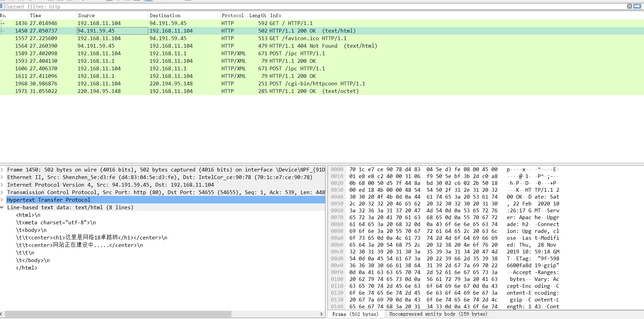The height and width of the screenshot is (319, 644).
Task: Switch to the Uncompressed entity body tab
Action: (438, 314)
